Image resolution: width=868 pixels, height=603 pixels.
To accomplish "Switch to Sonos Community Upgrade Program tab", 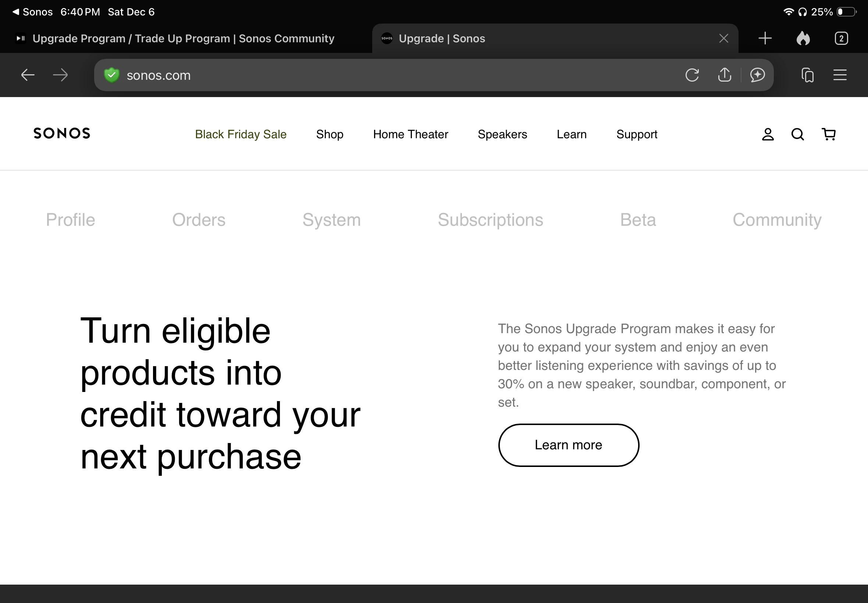I will [x=183, y=39].
